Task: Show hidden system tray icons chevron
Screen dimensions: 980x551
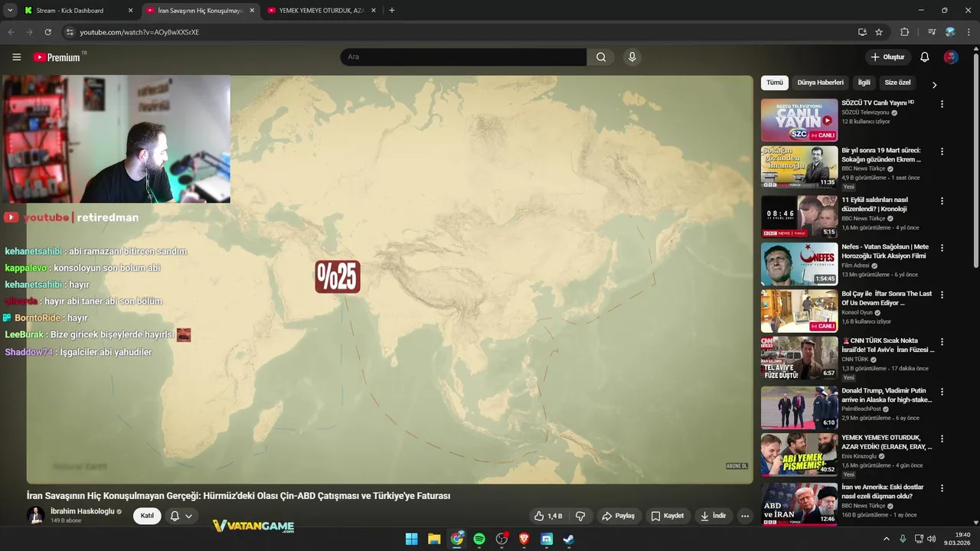Action: pyautogui.click(x=887, y=539)
